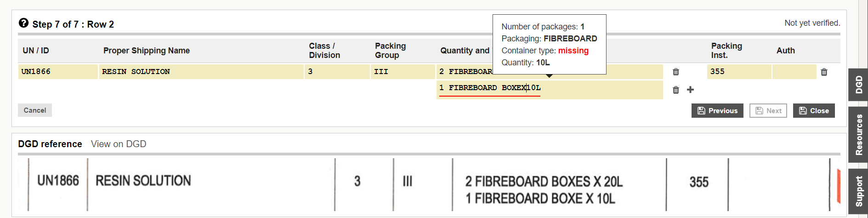Edit the Packing Inst. 355 field
868x218 pixels.
tap(739, 72)
